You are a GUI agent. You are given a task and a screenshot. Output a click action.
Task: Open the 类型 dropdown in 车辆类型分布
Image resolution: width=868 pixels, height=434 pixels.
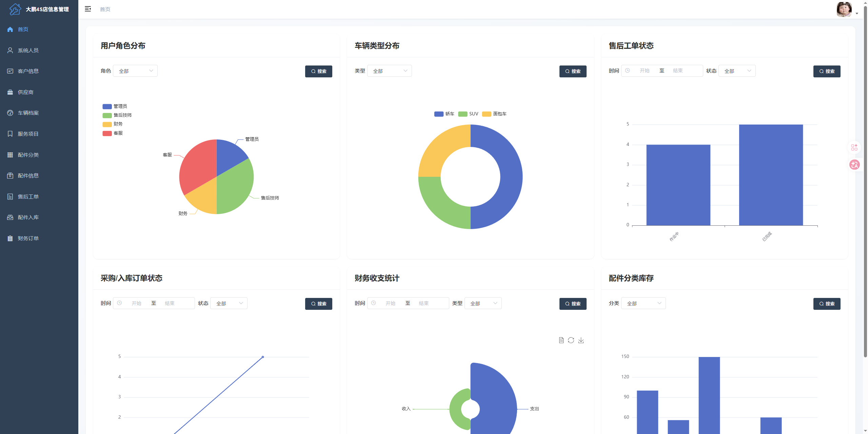(x=390, y=71)
